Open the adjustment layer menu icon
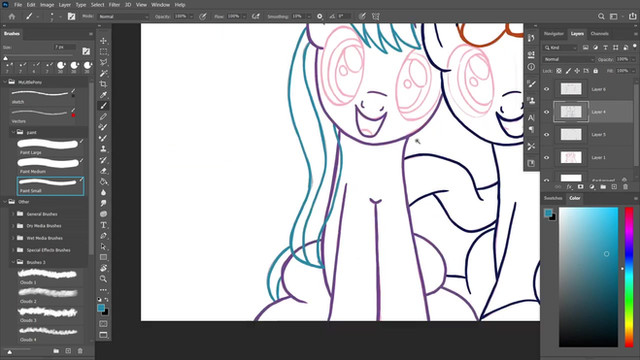Screen dimensions: 640x360 point(592,187)
